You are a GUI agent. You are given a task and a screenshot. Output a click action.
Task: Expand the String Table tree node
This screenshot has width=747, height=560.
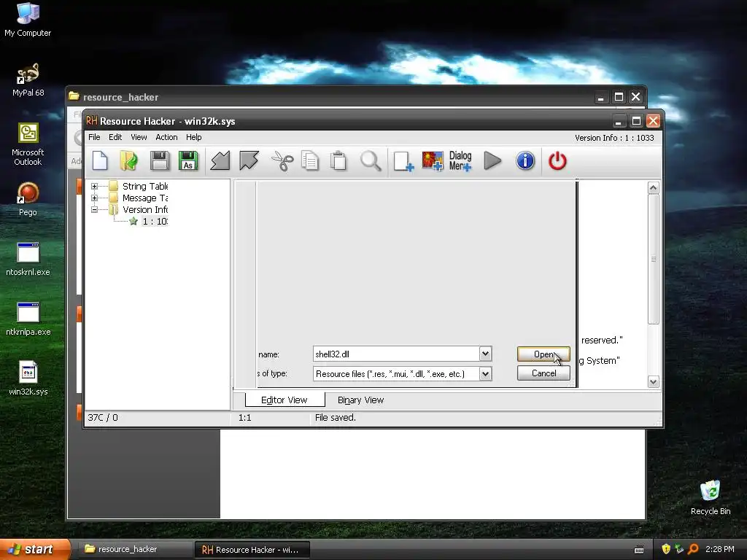94,186
